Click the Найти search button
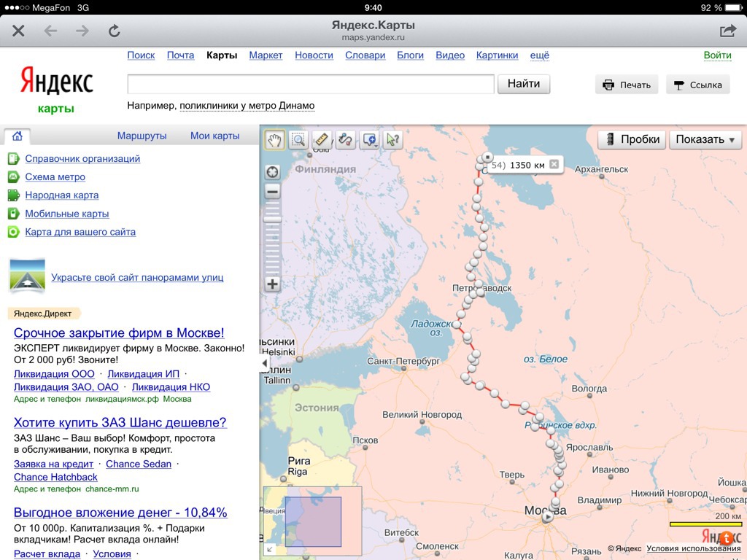Screen dimensions: 747x560 tap(524, 85)
